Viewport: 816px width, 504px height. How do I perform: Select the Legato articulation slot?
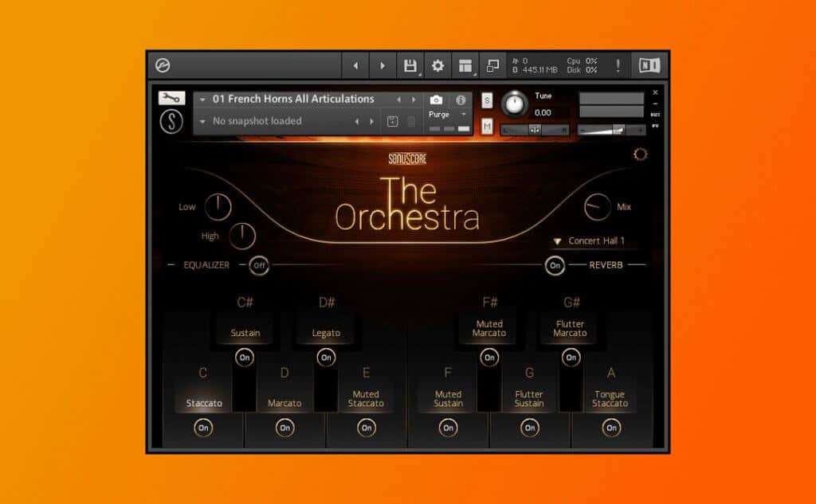pyautogui.click(x=326, y=333)
